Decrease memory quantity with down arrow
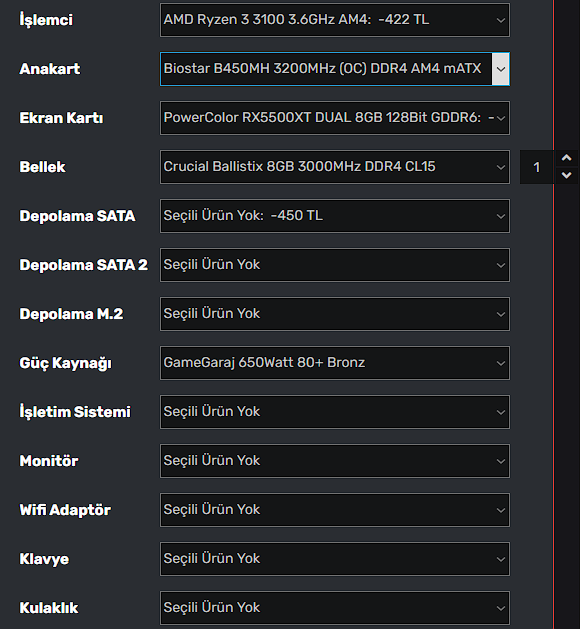 coord(566,175)
